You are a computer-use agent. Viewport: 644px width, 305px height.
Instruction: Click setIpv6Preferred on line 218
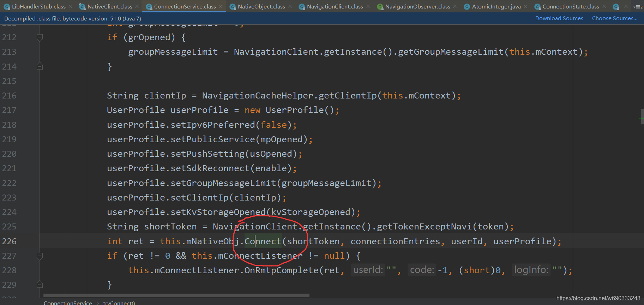click(213, 125)
